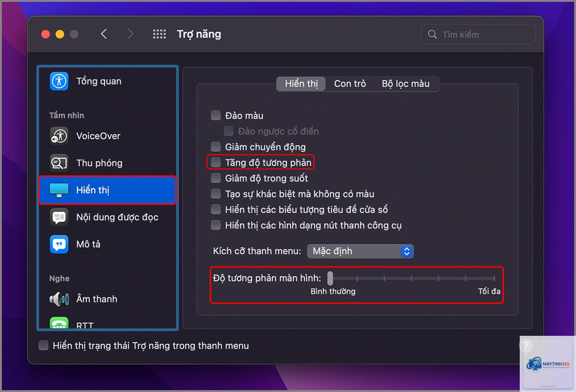
Task: Show all preferences grid icon
Action: (159, 34)
